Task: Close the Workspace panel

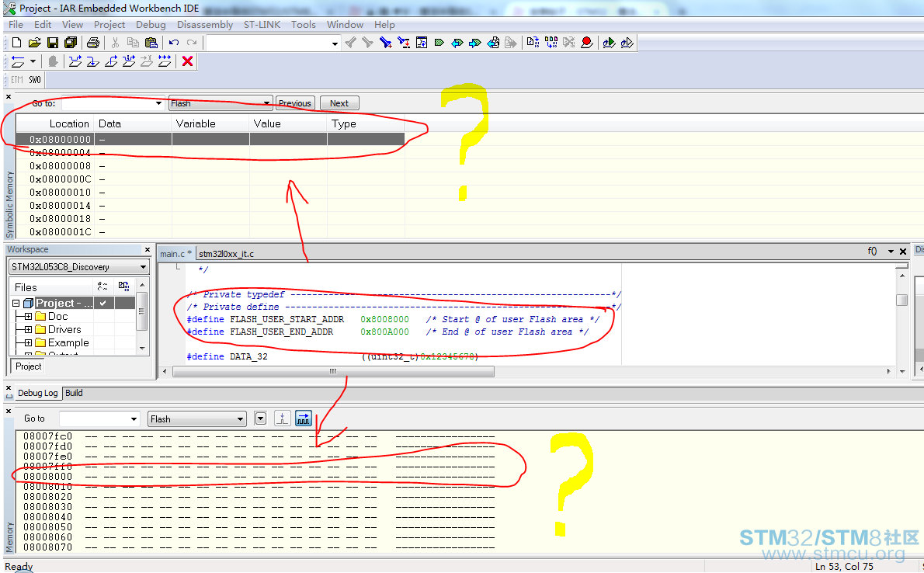Action: click(148, 250)
